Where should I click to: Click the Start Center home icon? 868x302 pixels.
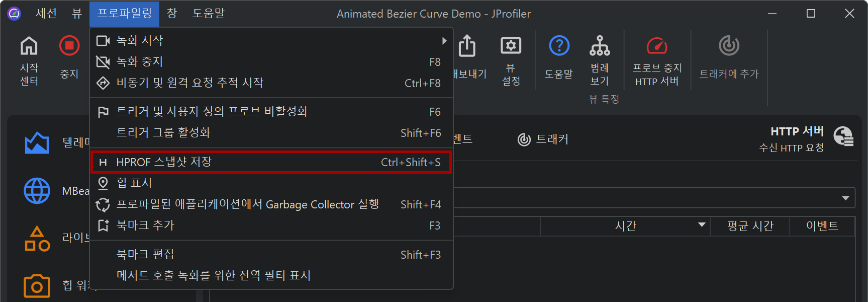(29, 46)
